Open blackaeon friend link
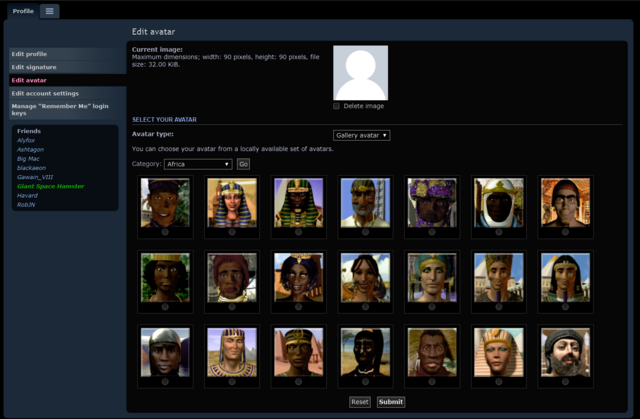Viewport: 640px width, 419px height. pos(31,168)
